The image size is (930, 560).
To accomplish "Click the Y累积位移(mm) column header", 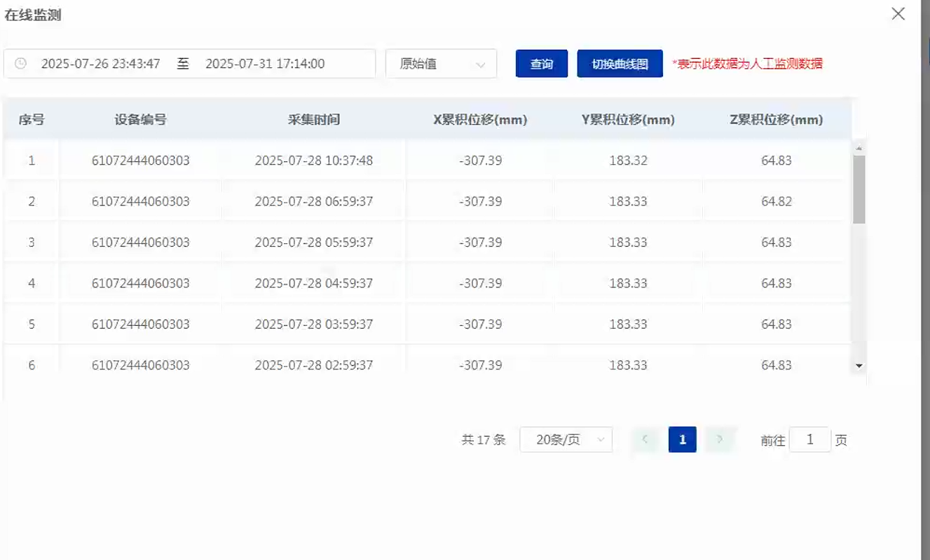I will coord(629,120).
